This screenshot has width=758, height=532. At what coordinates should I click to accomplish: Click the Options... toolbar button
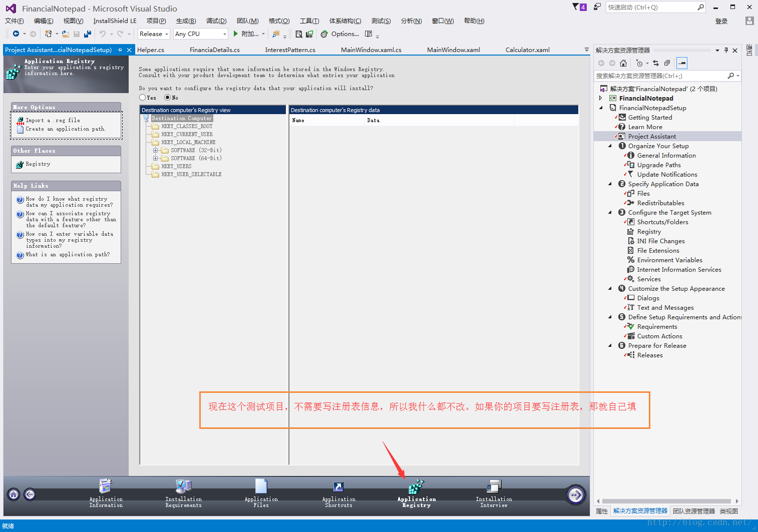(345, 34)
